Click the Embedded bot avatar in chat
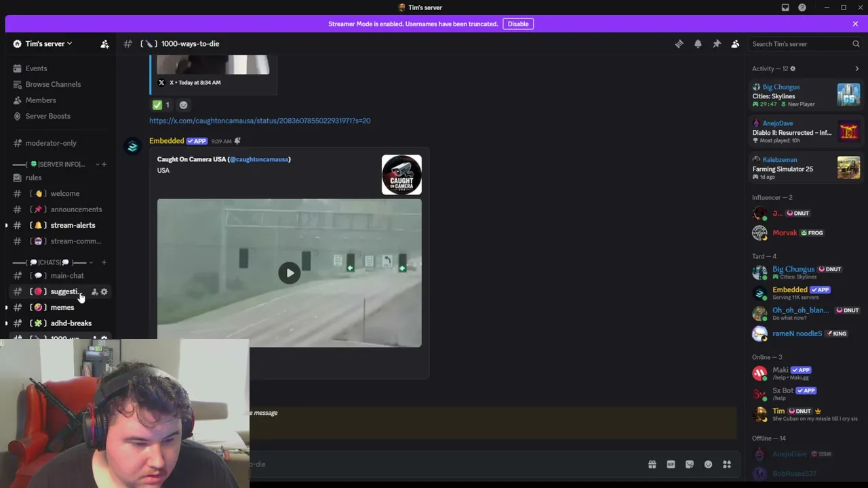 click(133, 146)
